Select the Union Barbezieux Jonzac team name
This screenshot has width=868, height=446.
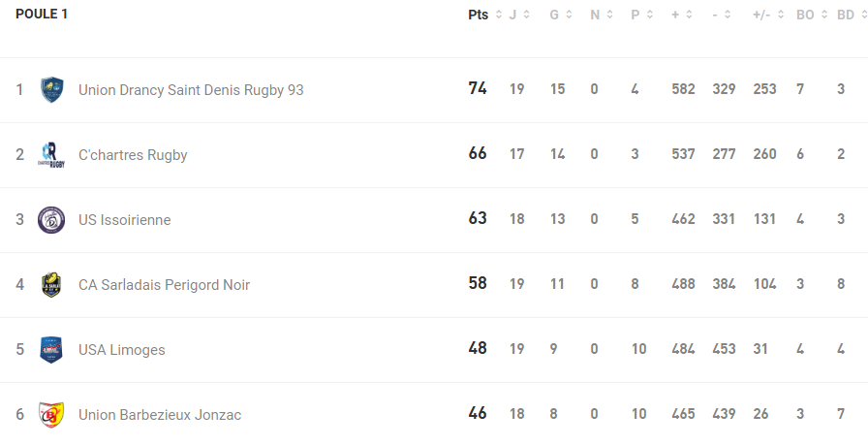[160, 415]
